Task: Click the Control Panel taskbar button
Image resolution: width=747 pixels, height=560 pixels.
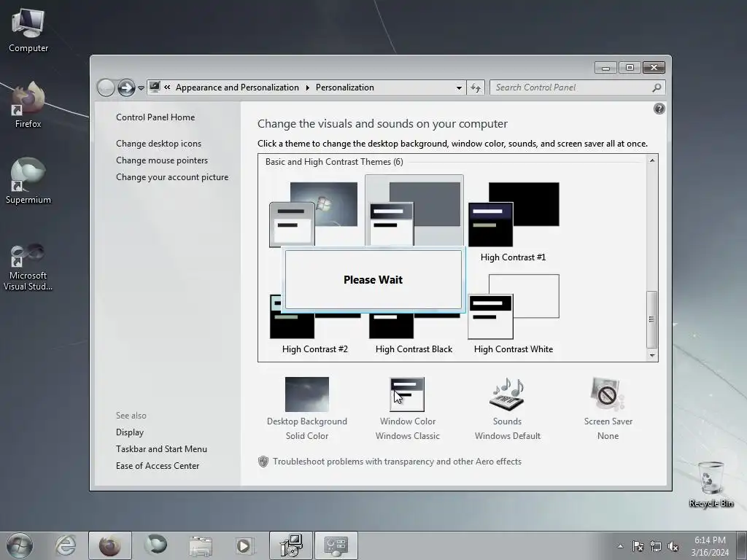Action: 336,545
